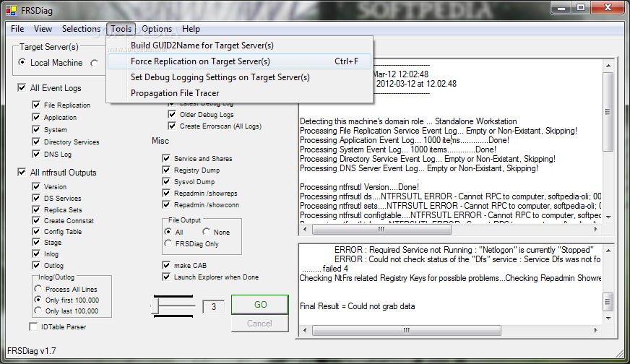This screenshot has height=364, width=630.
Task: Click upper log pane scroll-up arrow
Action: pos(608,66)
